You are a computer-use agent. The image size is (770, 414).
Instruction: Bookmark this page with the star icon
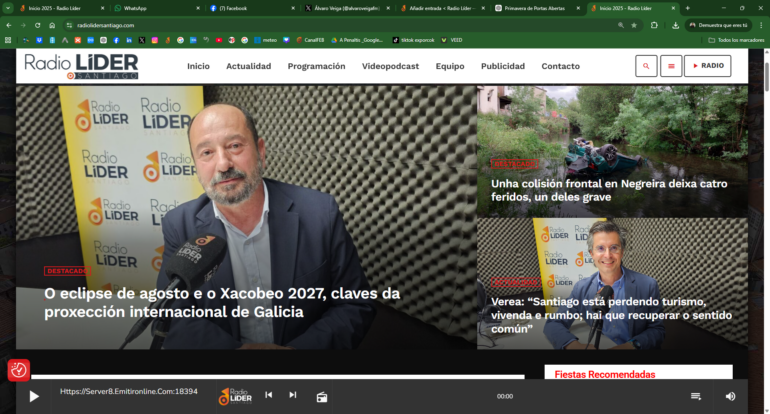click(634, 25)
